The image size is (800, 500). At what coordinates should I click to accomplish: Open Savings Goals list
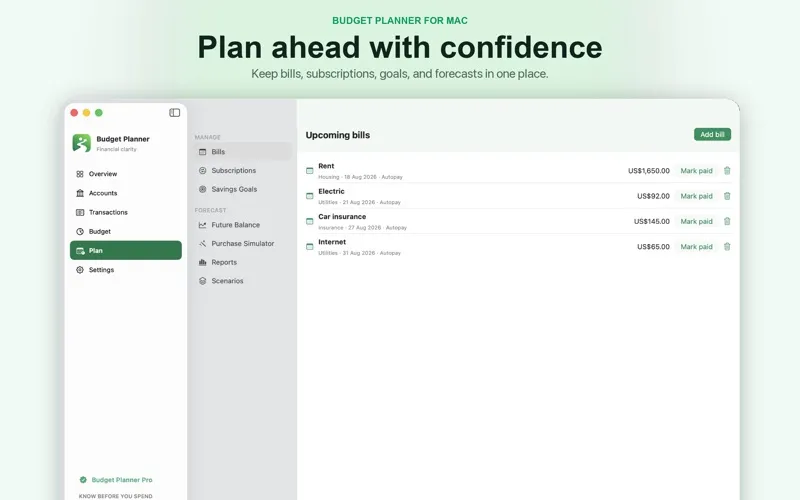point(243,189)
